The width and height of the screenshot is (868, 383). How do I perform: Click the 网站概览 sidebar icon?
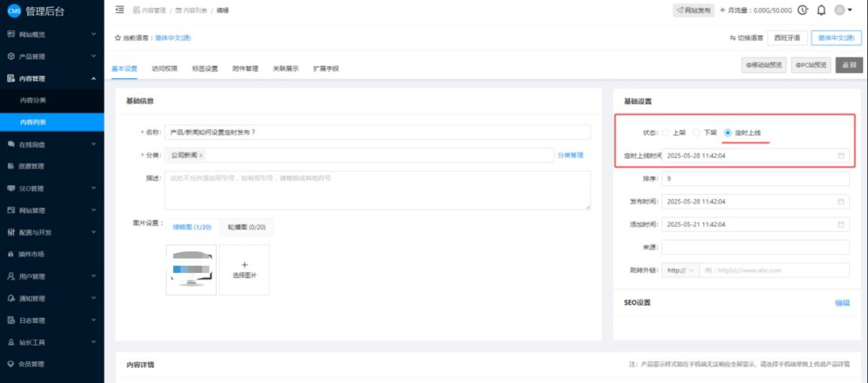click(11, 34)
